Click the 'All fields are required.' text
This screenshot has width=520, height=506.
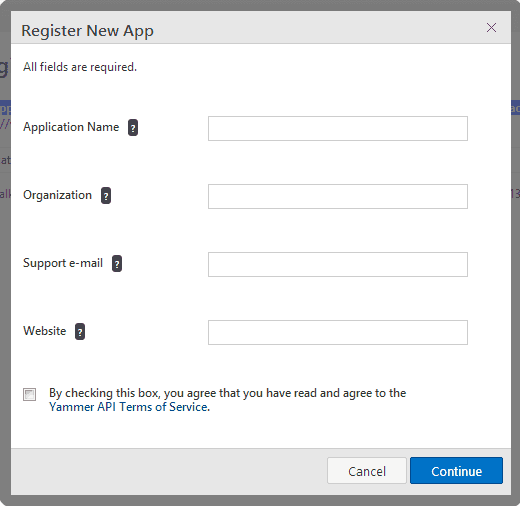(80, 67)
